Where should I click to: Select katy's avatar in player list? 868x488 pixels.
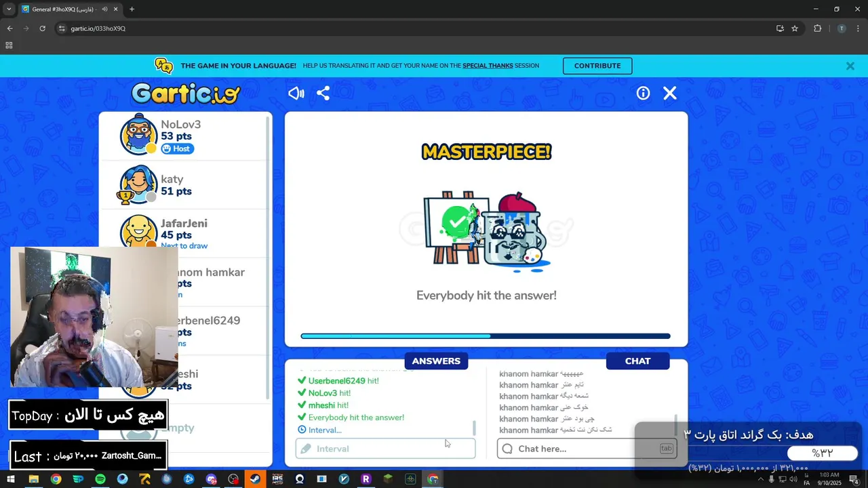click(138, 184)
